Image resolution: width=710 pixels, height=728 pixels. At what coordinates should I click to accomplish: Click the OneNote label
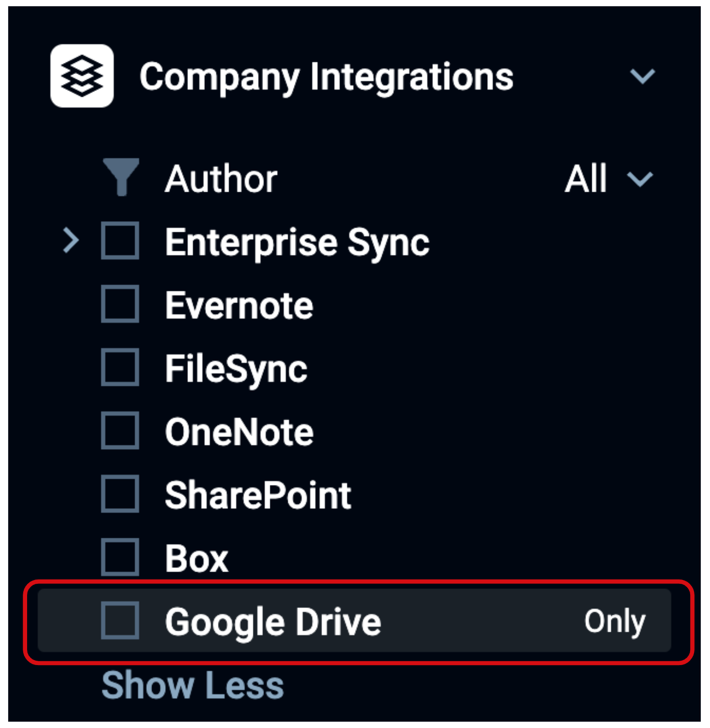pos(239,432)
